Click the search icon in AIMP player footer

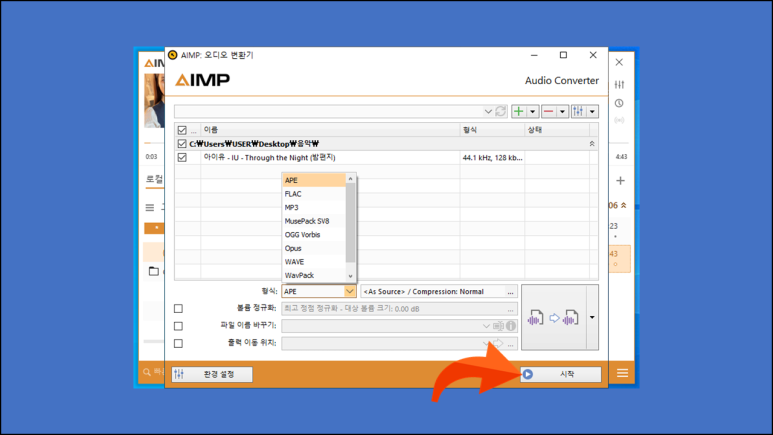146,372
